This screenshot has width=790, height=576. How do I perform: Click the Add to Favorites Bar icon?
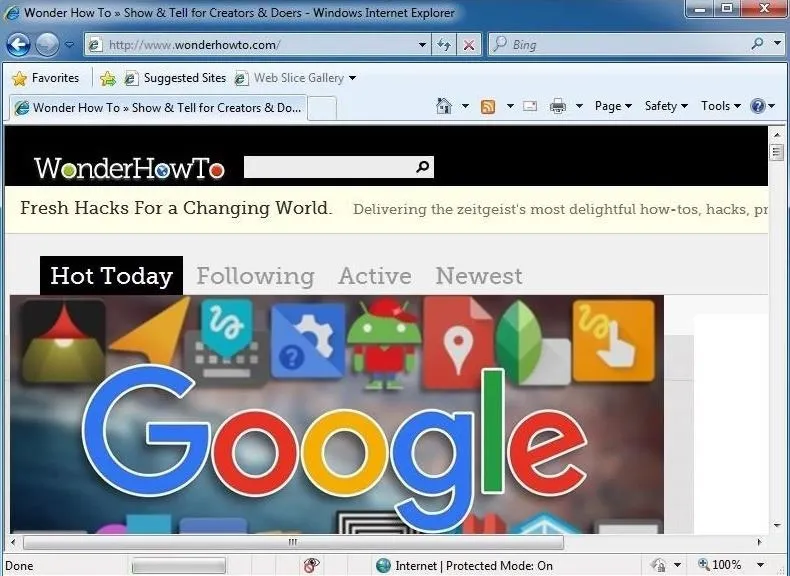point(107,78)
